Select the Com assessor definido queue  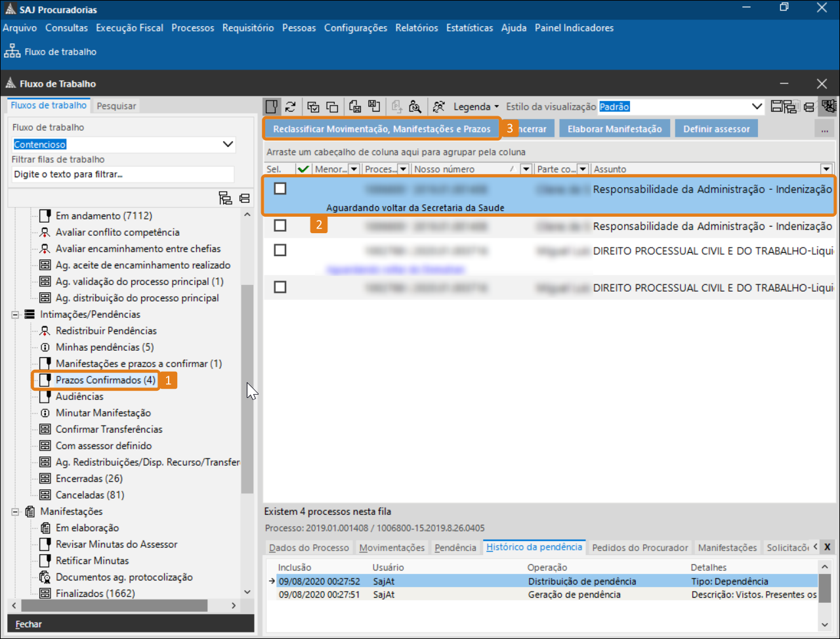click(104, 446)
